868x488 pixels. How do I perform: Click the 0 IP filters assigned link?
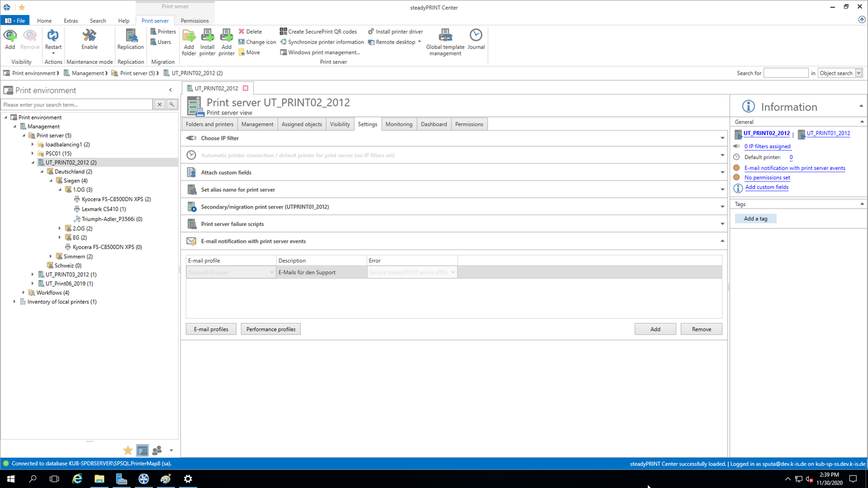(x=767, y=146)
